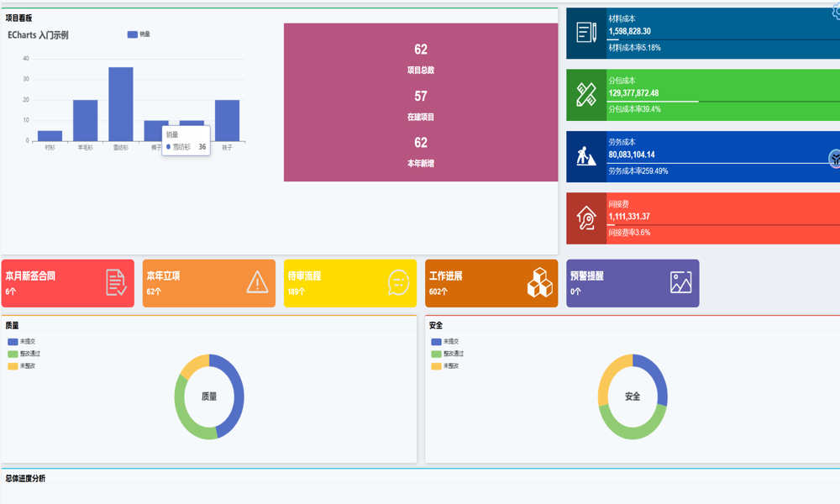
Task: Toggle 未整改 legend in the 安全 chart
Action: point(444,366)
